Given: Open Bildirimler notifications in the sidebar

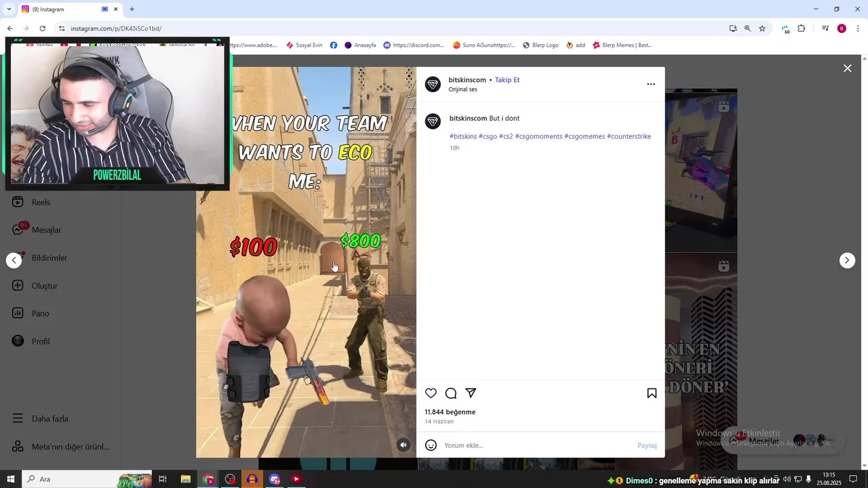Looking at the screenshot, I should [x=41, y=258].
